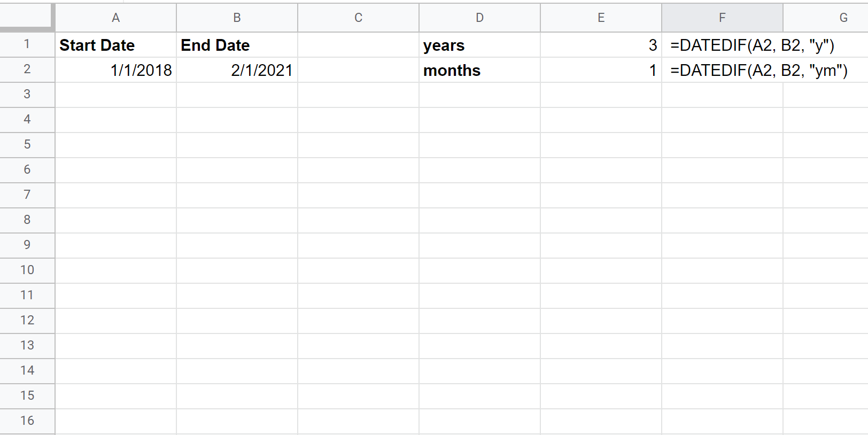Select row 1 header
This screenshot has width=868, height=435.
tap(27, 44)
